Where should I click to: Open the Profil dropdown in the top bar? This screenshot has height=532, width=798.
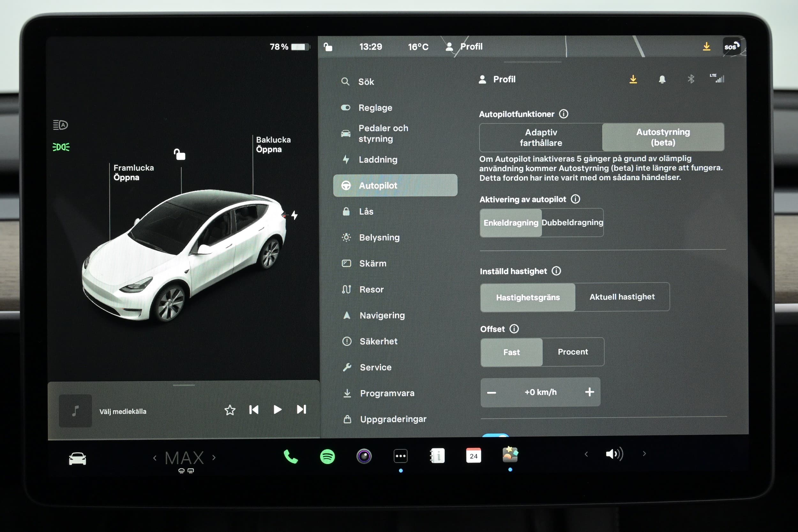point(463,47)
